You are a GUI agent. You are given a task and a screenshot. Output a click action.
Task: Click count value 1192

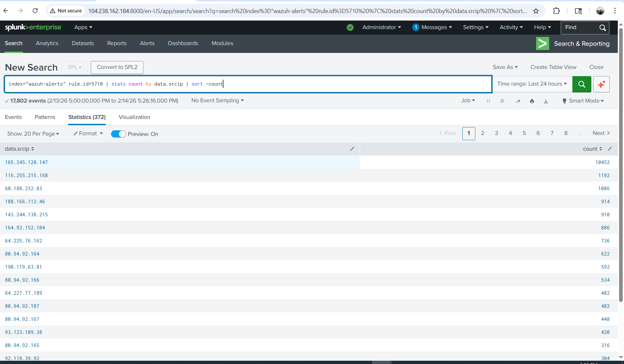pos(604,175)
